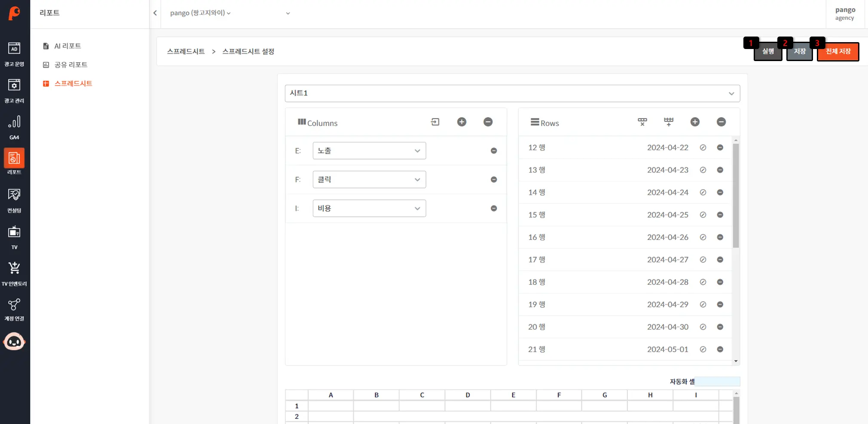Toggle disable icon for row 21
The width and height of the screenshot is (868, 424).
tap(703, 350)
